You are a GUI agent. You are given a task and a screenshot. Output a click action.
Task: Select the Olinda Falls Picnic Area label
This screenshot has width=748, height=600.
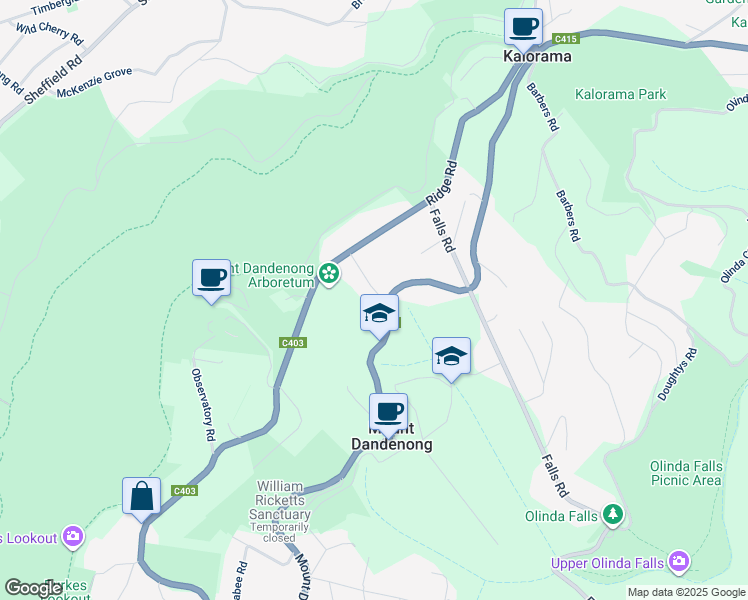click(x=686, y=473)
